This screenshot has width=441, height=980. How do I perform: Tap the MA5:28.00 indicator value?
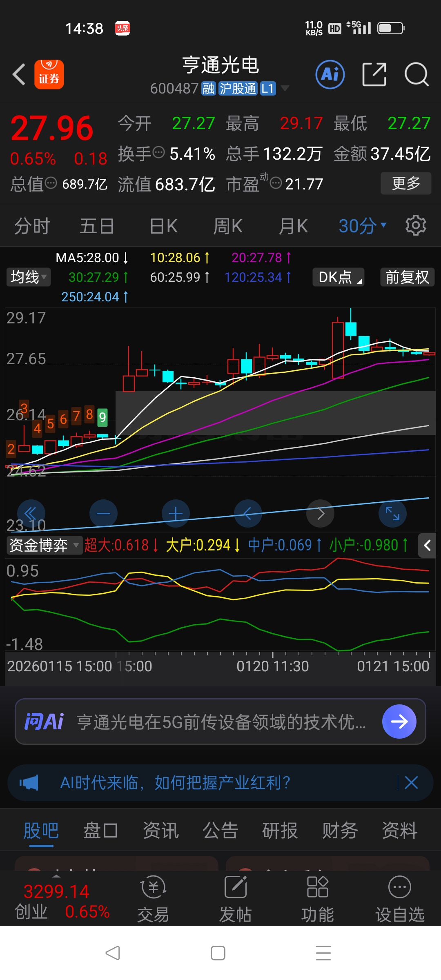(92, 258)
